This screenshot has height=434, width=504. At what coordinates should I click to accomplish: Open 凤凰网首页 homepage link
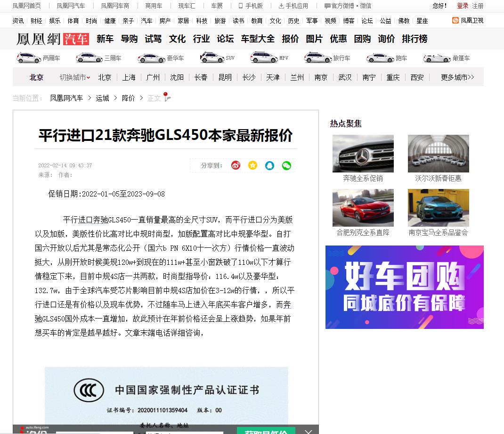pos(27,6)
